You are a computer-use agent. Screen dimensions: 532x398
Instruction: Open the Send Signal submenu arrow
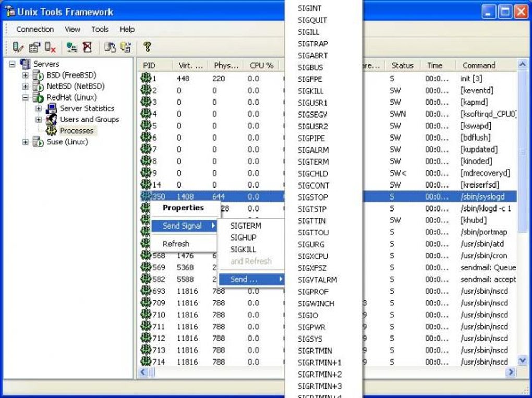[213, 226]
